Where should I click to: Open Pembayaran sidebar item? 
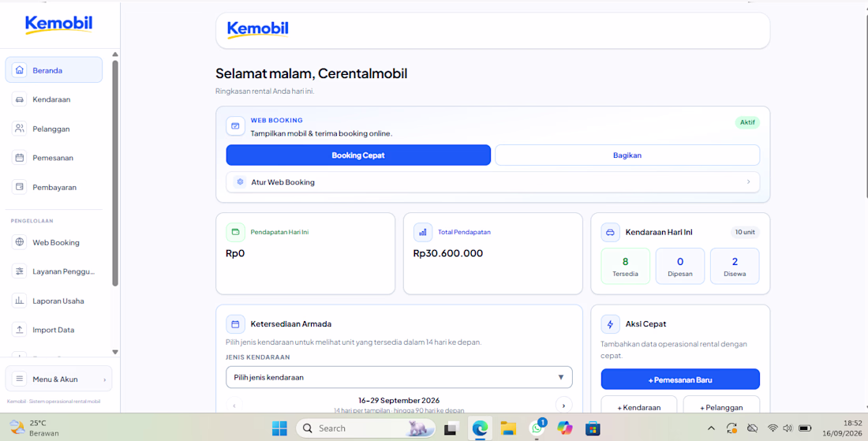click(x=54, y=187)
